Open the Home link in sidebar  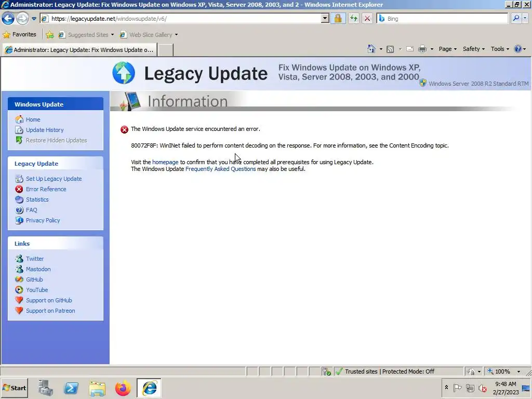[x=33, y=119]
